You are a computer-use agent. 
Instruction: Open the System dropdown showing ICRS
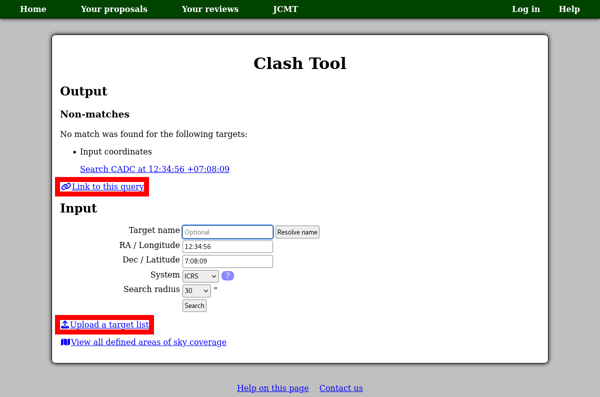(x=200, y=276)
